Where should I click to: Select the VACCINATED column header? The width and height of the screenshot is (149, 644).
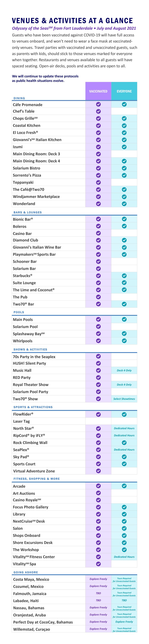(98, 91)
